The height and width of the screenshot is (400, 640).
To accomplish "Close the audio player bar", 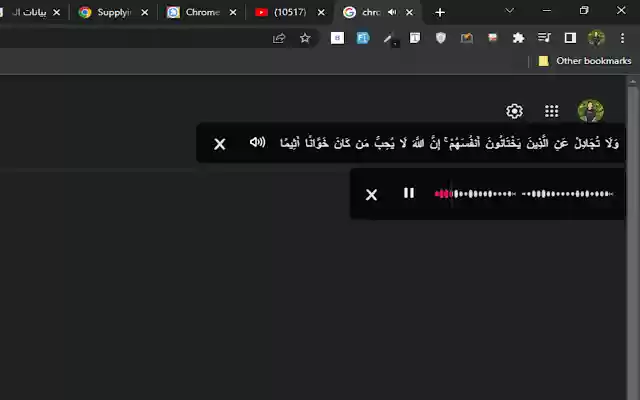I will point(371,195).
